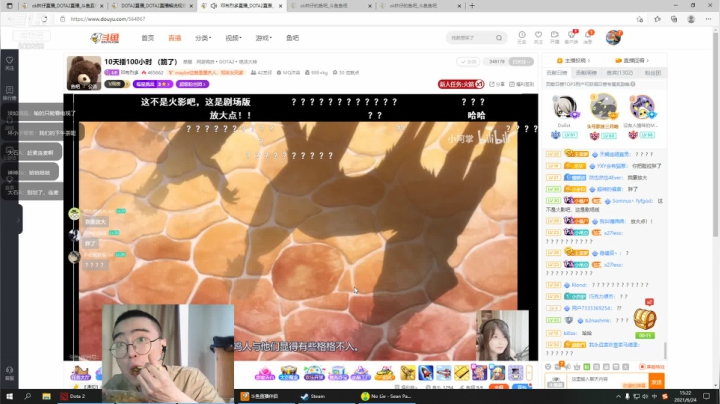Expand the 游戏 dropdown menu

264,38
